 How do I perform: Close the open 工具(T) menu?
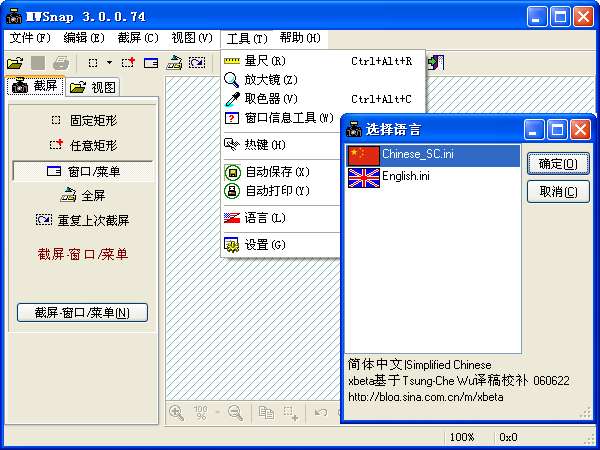tap(247, 38)
